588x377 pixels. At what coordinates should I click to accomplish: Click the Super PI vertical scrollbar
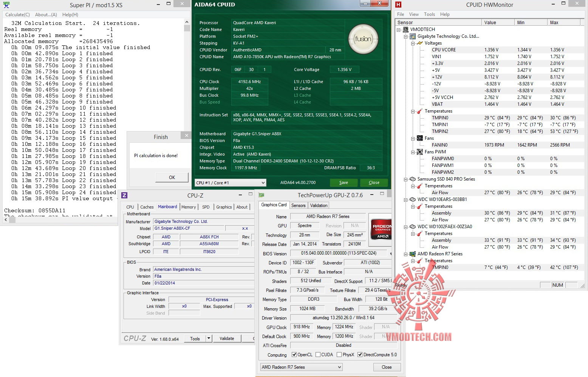[x=187, y=76]
